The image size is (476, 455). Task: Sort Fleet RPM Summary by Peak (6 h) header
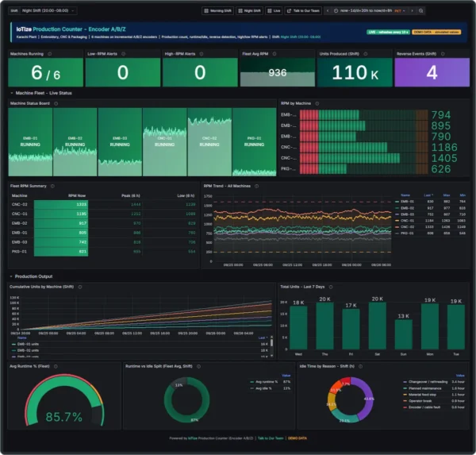pyautogui.click(x=131, y=195)
